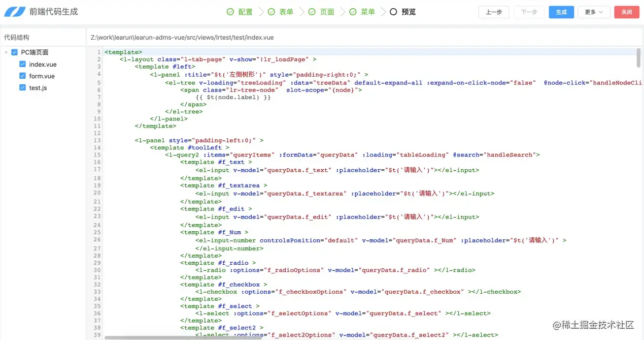Click the #f_Num template line
The height and width of the screenshot is (340, 644).
(214, 232)
